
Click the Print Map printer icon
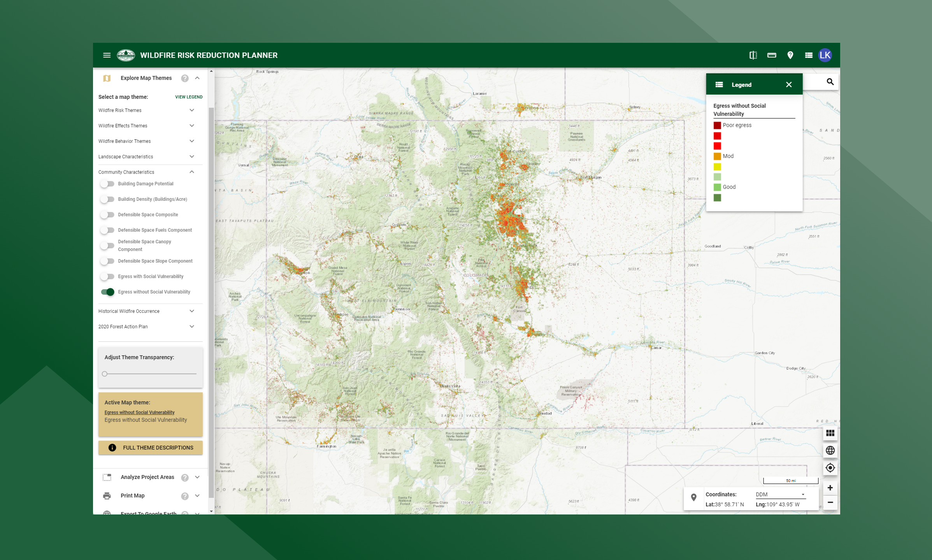[107, 496]
